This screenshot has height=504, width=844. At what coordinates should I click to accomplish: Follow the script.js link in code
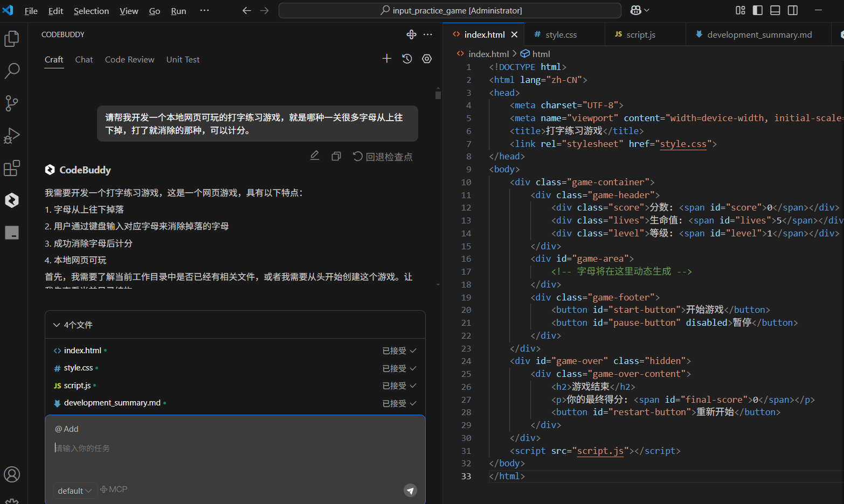tap(600, 451)
